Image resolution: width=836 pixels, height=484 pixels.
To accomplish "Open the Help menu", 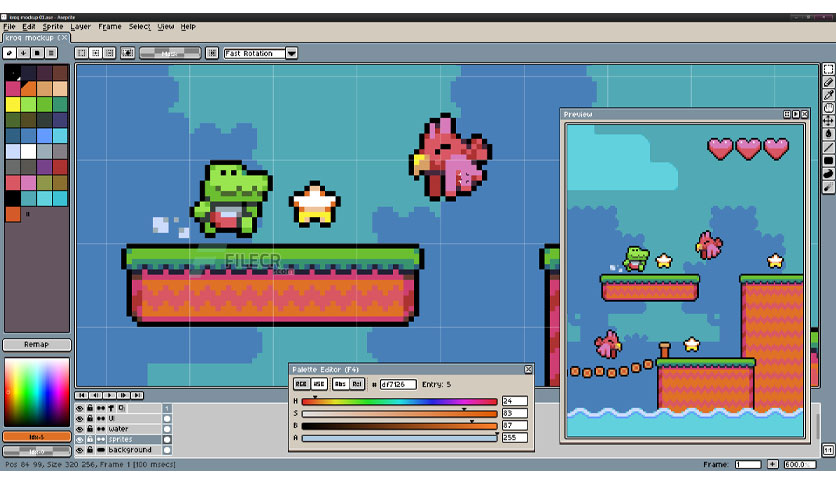I will (188, 26).
